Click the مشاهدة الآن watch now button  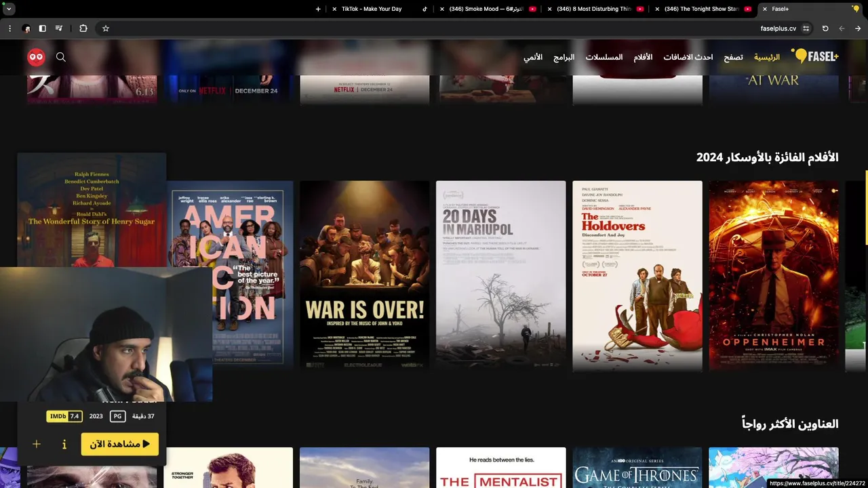click(120, 445)
